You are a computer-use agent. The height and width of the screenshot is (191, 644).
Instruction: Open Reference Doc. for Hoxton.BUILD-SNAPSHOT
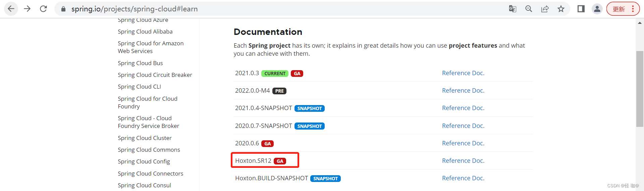(463, 178)
